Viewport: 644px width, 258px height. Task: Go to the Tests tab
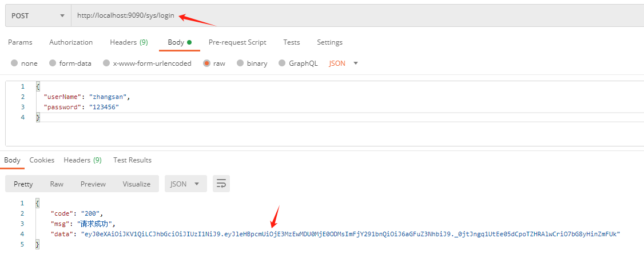click(292, 42)
